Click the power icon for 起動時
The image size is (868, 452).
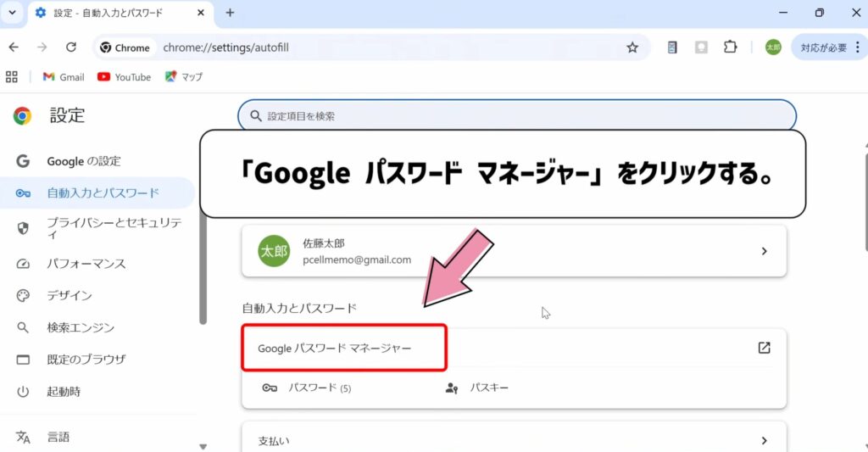(23, 392)
